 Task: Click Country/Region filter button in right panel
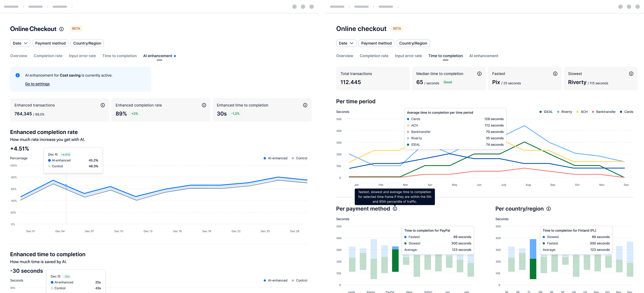pyautogui.click(x=413, y=43)
